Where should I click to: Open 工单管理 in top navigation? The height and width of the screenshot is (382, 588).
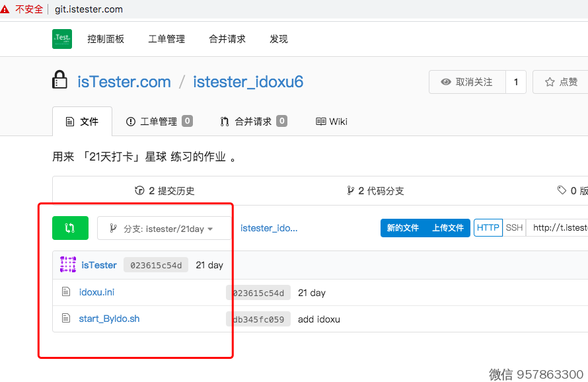click(166, 39)
